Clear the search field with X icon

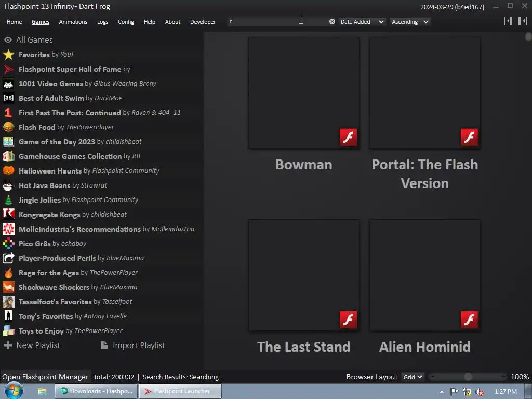(x=332, y=22)
